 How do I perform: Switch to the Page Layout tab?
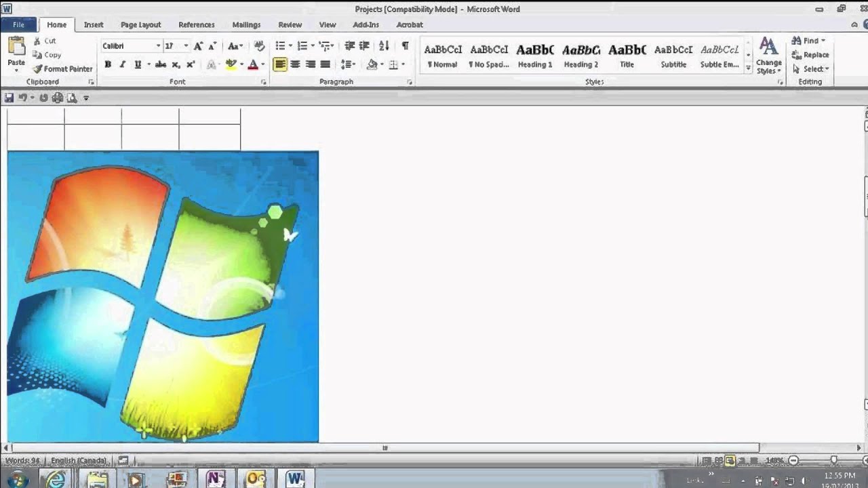(x=140, y=24)
